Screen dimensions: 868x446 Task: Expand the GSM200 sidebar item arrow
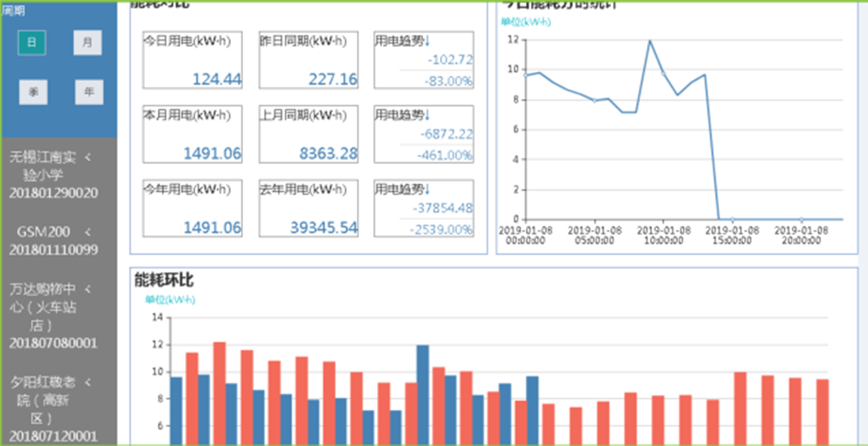[88, 232]
